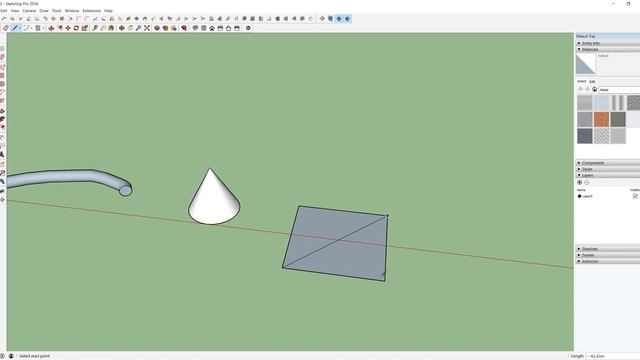Open the View menu
Image resolution: width=640 pixels, height=360 pixels.
(x=15, y=11)
